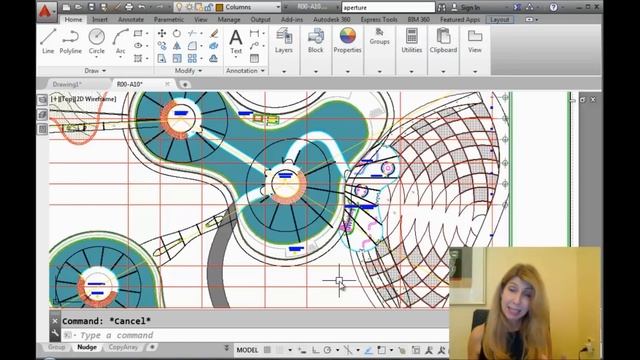640x360 pixels.
Task: Toggle Polar tracking in status bar
Action: pos(328,350)
